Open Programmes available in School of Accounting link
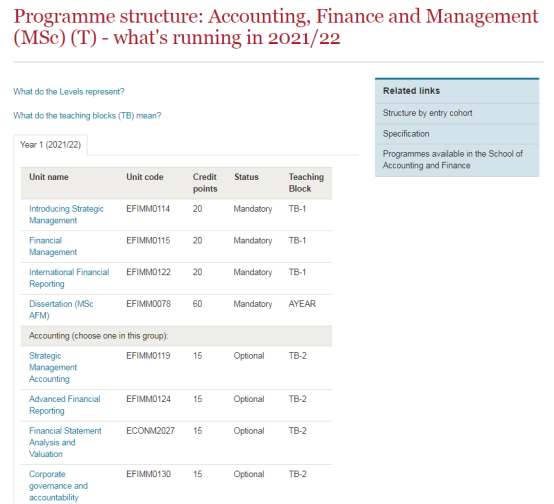Screen dimensions: 554x504 click(x=453, y=159)
